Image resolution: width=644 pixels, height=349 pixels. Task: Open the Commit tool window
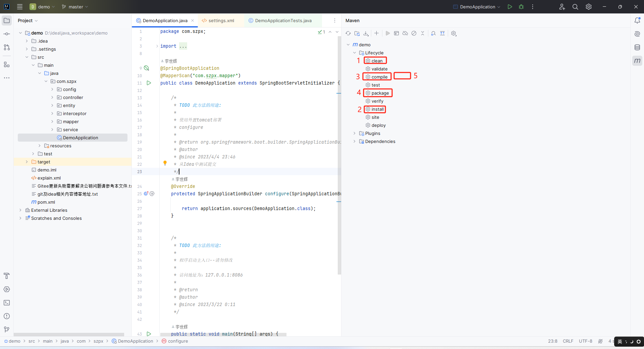[x=7, y=34]
